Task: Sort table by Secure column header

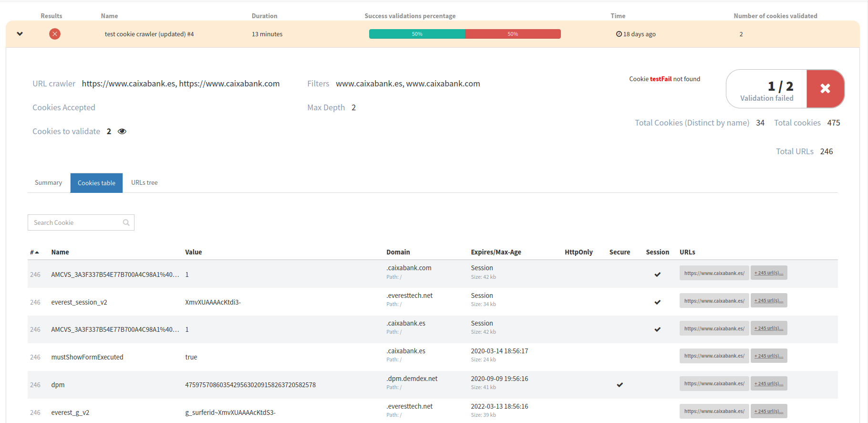Action: click(620, 252)
